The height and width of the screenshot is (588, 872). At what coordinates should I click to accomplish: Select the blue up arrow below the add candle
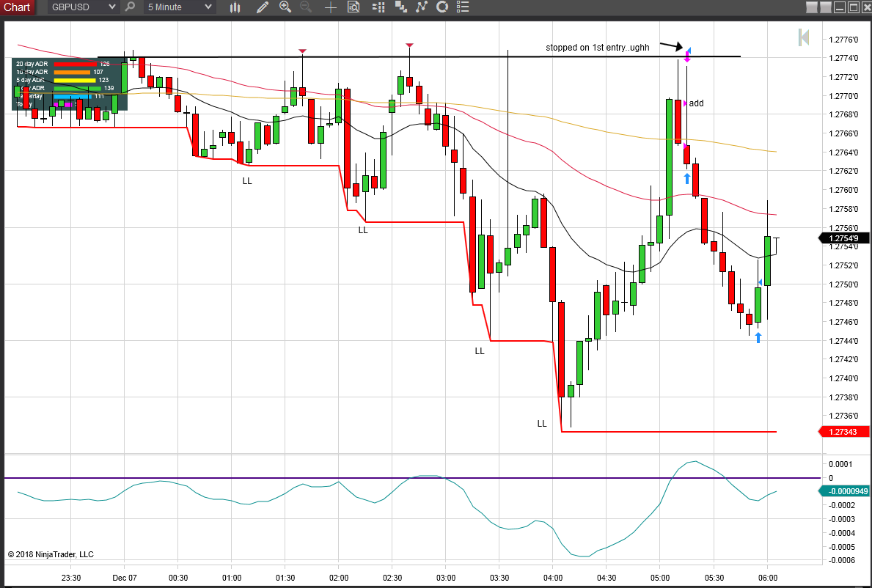coord(686,178)
